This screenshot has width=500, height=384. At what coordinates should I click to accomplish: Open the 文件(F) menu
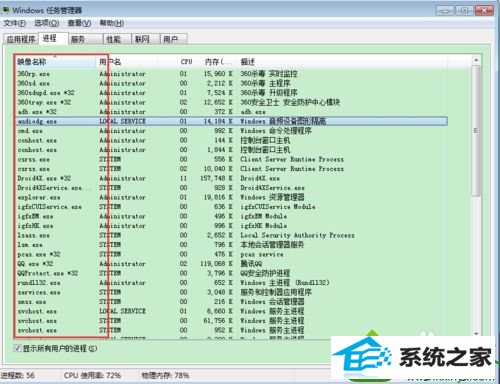14,23
